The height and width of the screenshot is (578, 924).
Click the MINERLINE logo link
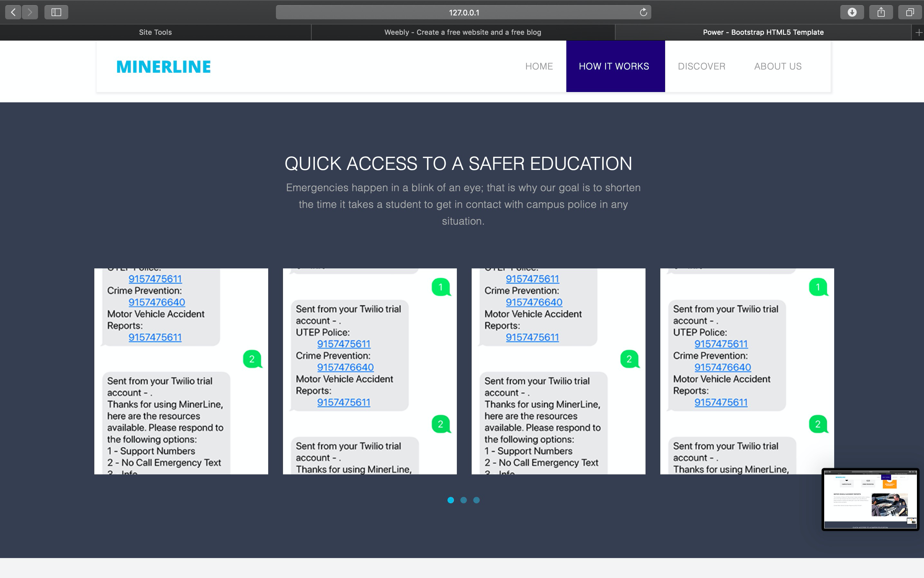tap(163, 67)
